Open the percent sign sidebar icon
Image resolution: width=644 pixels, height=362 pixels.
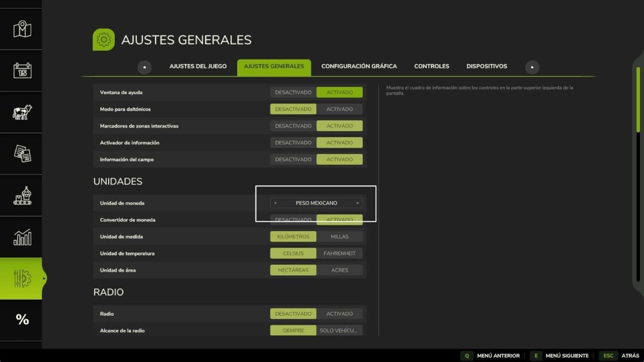pyautogui.click(x=22, y=320)
